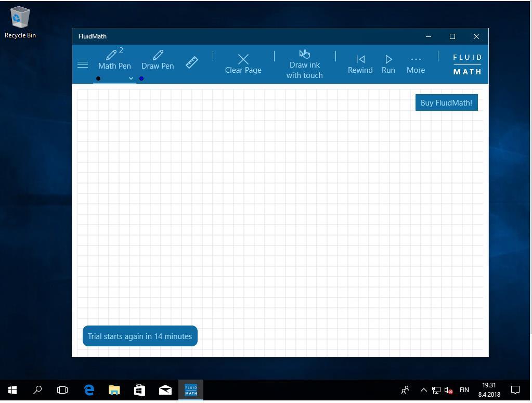The image size is (532, 403).
Task: Maximize the FluidMath window
Action: coord(452,36)
